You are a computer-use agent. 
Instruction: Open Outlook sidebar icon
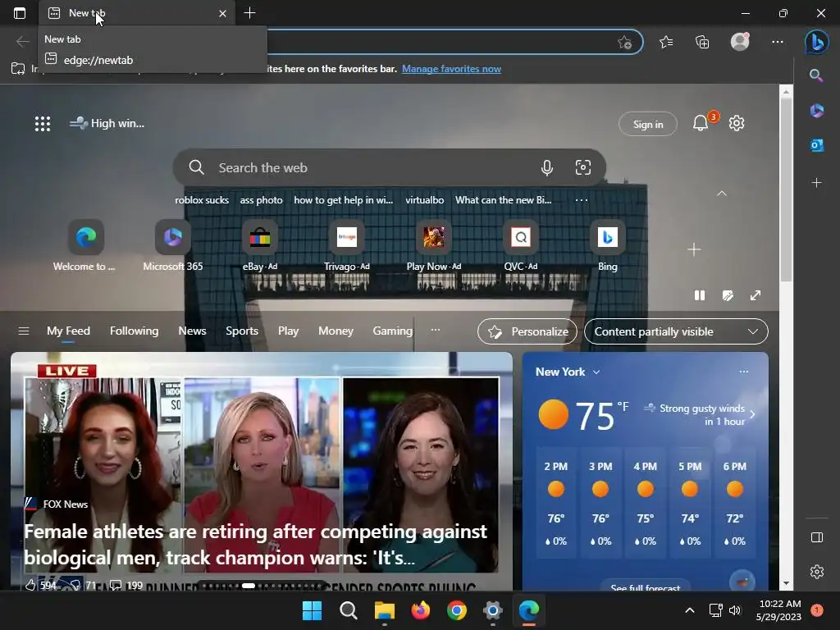[817, 145]
